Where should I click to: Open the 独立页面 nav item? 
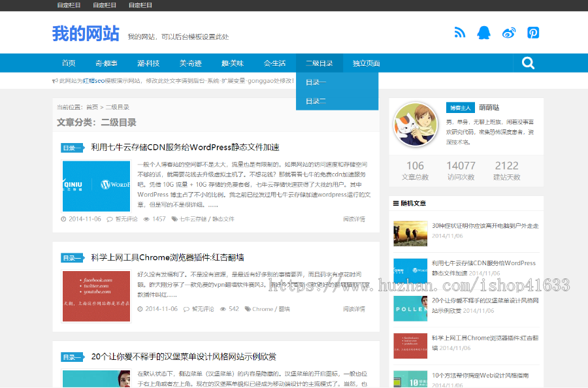point(367,63)
